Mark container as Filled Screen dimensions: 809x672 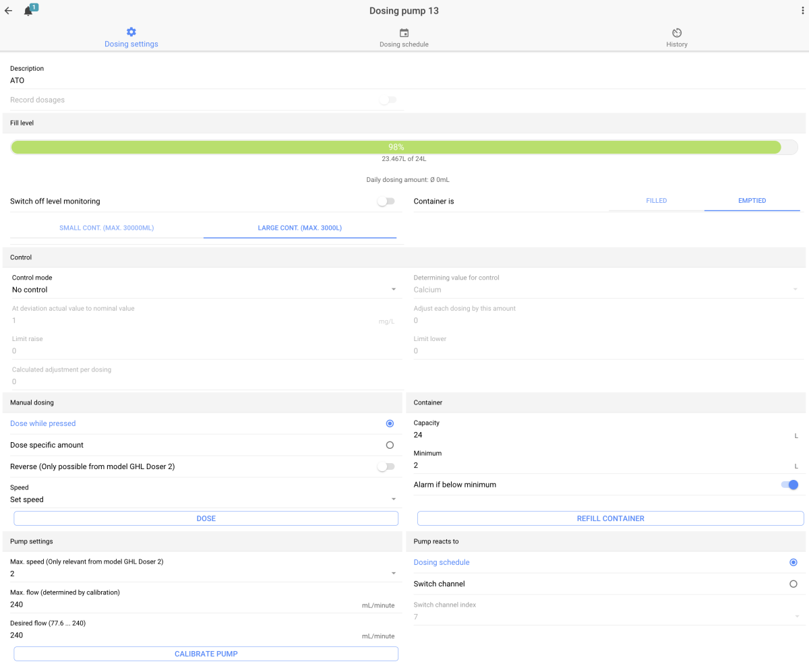(x=657, y=201)
